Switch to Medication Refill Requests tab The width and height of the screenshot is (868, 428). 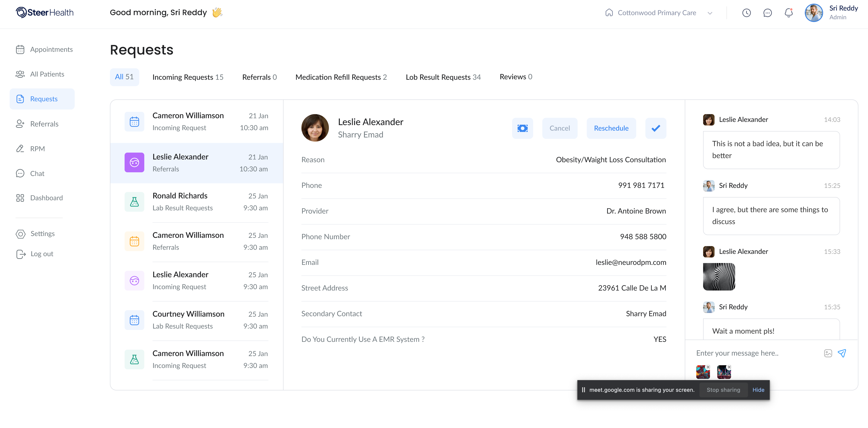pos(341,77)
